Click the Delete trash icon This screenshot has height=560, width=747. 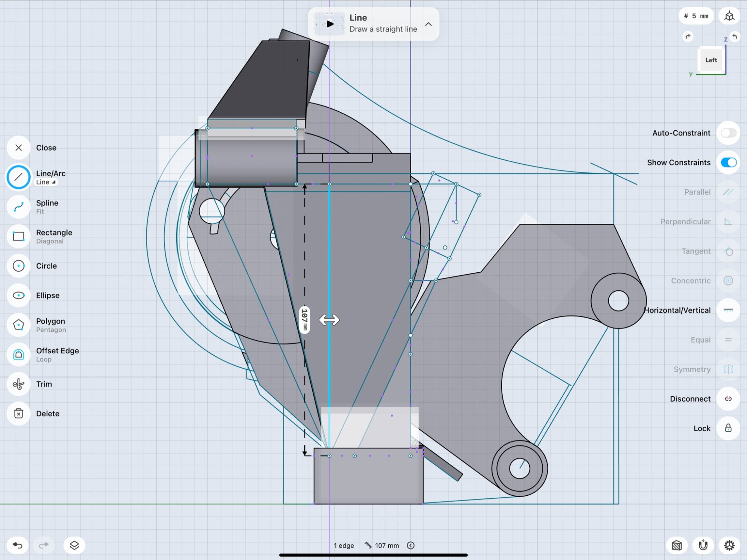coord(18,413)
